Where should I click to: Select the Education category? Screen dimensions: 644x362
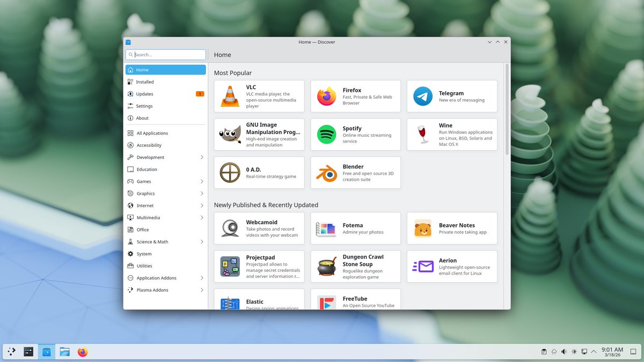coord(166,169)
